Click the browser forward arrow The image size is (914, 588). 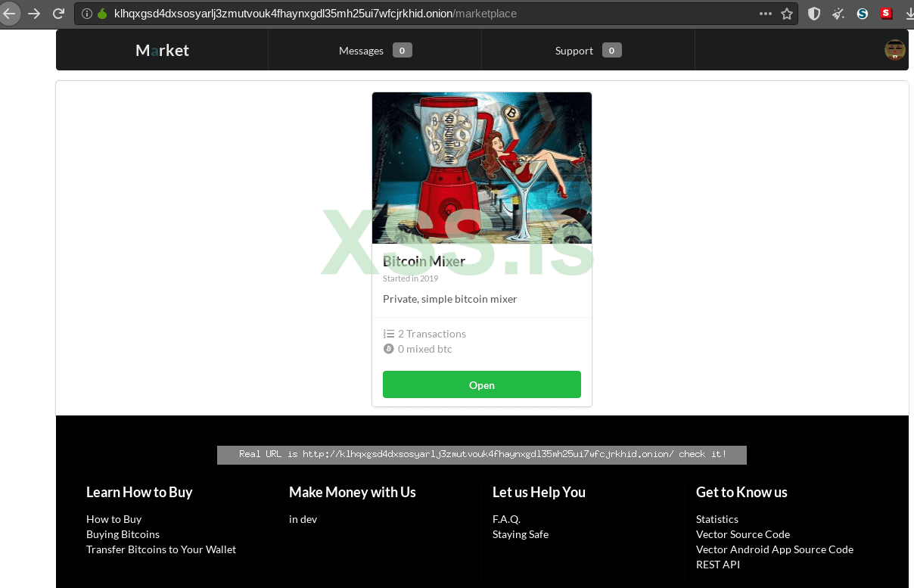34,14
